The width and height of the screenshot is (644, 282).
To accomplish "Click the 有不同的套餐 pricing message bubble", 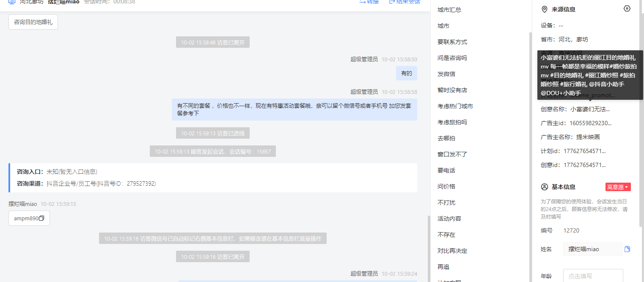I will click(294, 110).
